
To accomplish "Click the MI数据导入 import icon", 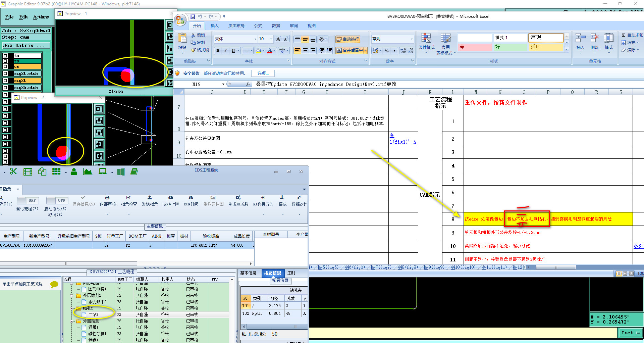I will pyautogui.click(x=263, y=197).
